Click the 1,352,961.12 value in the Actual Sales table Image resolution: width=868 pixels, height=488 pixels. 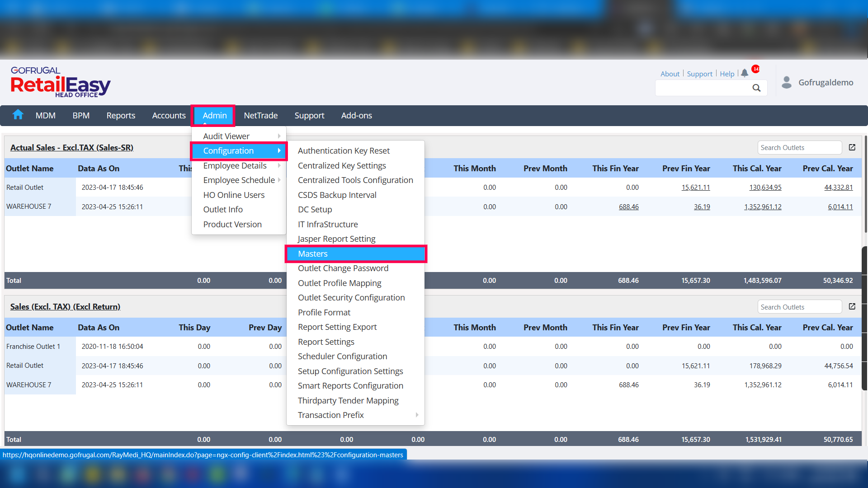(x=763, y=206)
